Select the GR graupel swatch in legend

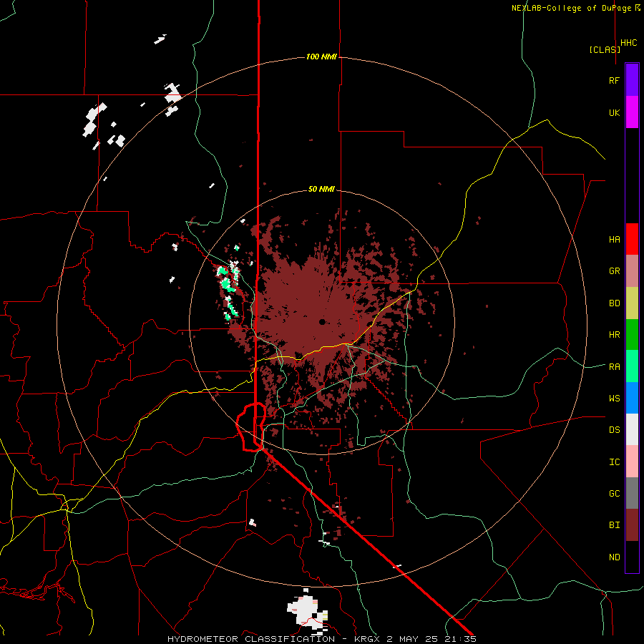632,271
